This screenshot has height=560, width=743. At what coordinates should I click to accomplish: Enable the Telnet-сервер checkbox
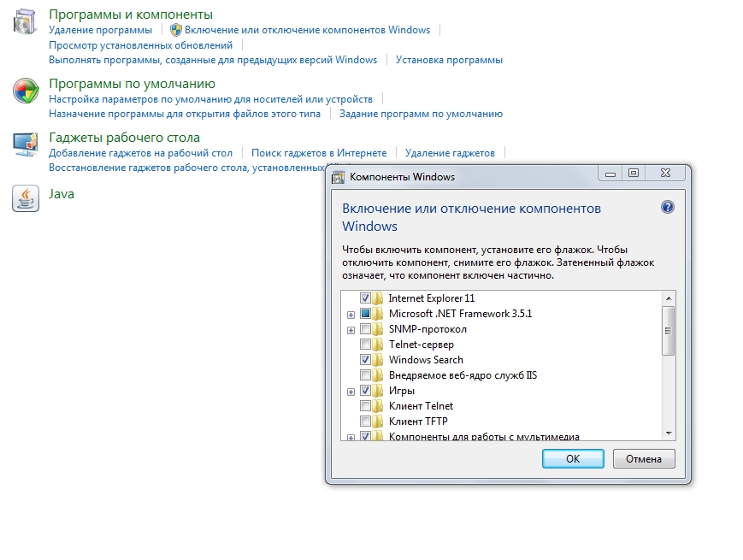pos(365,345)
